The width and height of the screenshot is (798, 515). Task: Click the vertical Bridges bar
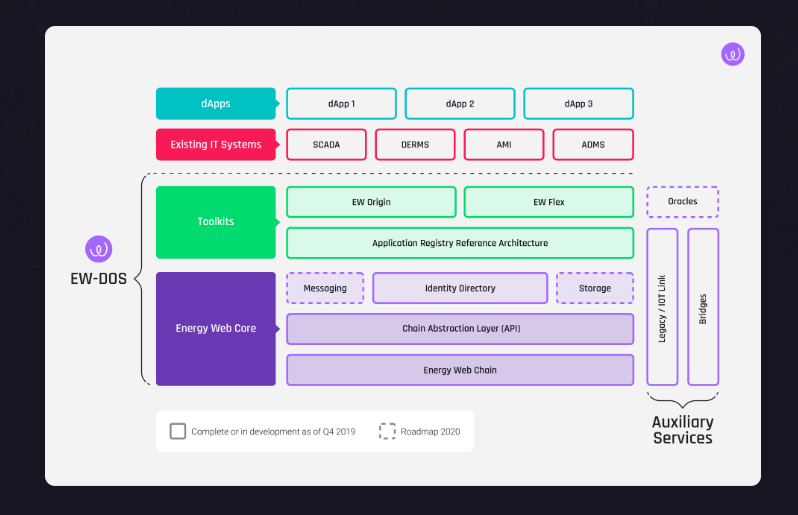pos(703,307)
